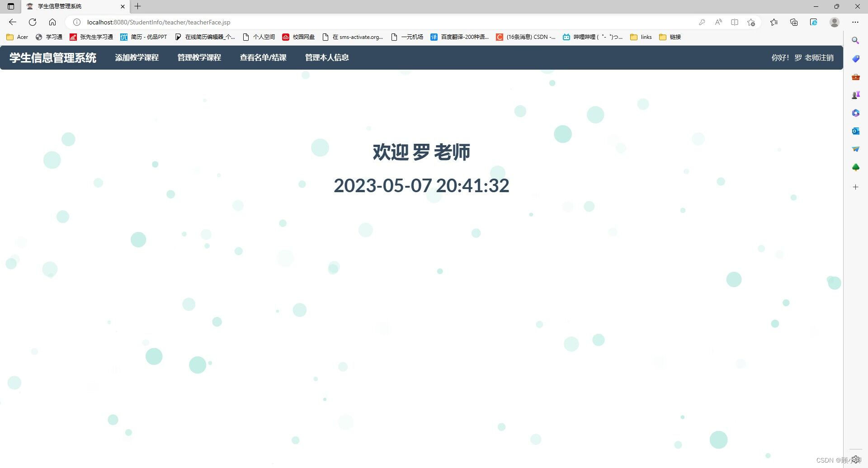Open the Outlook sidebar icon
The height and width of the screenshot is (468, 868).
[x=856, y=131]
